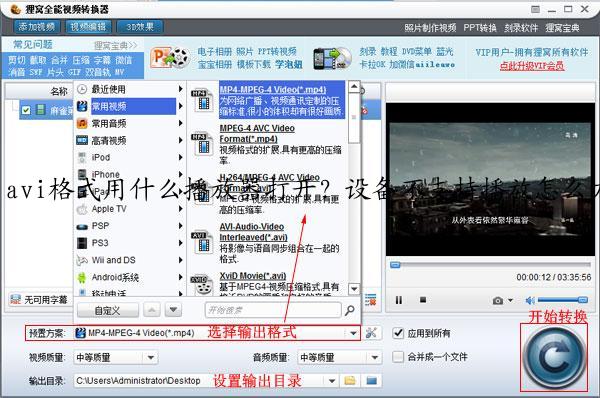Click the camera snapshot icon
The height and width of the screenshot is (398, 600).
point(497,301)
